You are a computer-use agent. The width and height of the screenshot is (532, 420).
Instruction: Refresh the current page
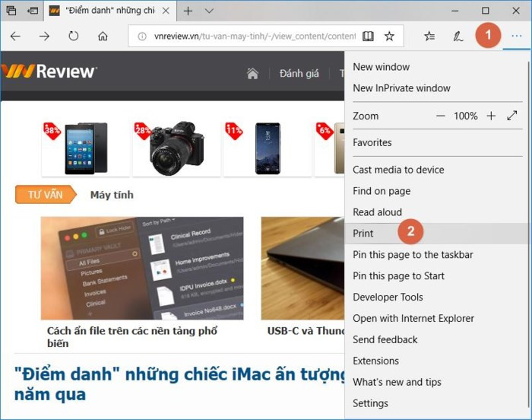[74, 36]
